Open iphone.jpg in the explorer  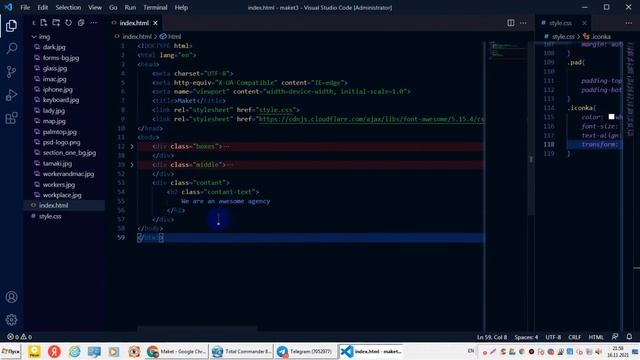(x=58, y=90)
